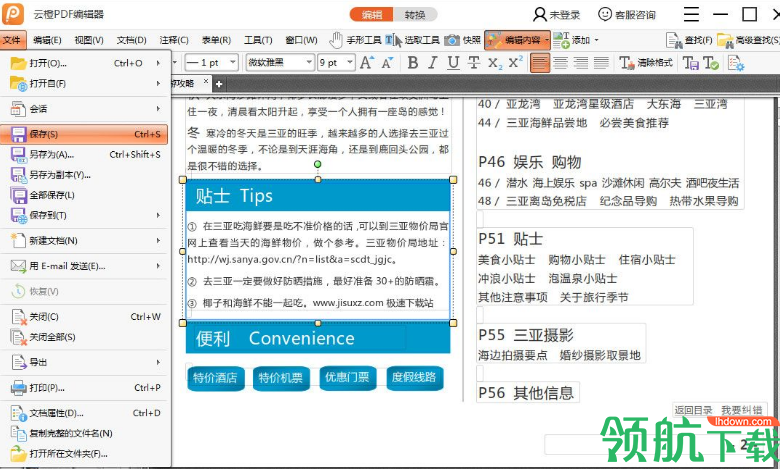Choose Document Properties (Ctrl+D)
Image resolution: width=780 pixels, height=469 pixels.
click(x=85, y=413)
